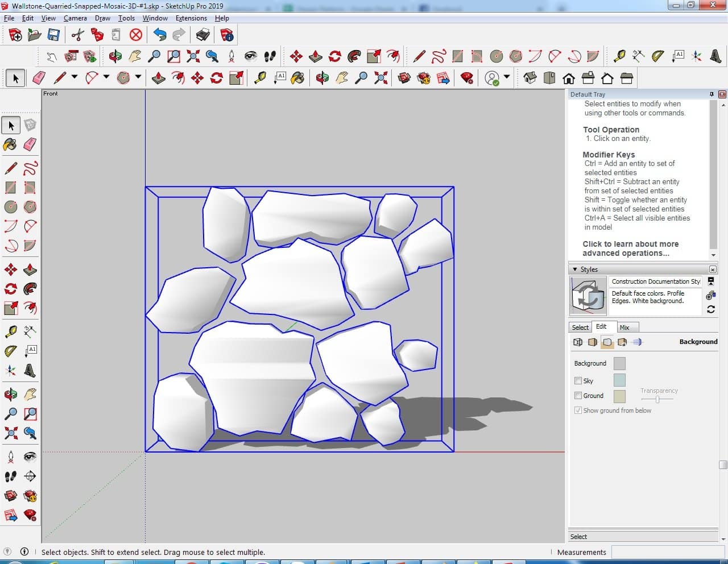728x564 pixels.
Task: Open the Camera menu
Action: (75, 18)
